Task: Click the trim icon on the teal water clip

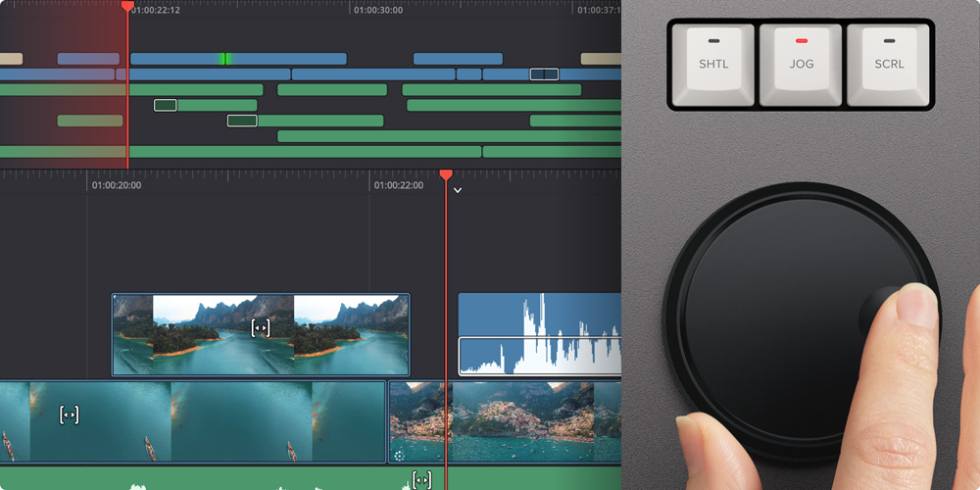Action: point(69,416)
